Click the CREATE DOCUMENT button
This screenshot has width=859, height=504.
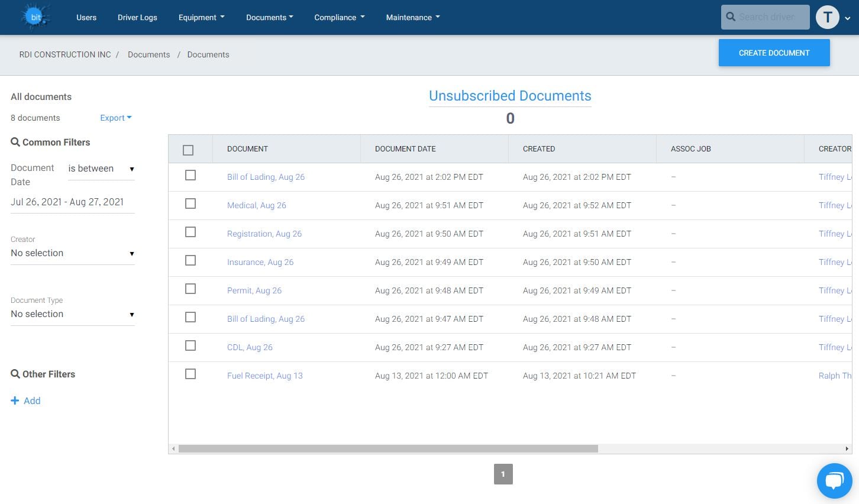pyautogui.click(x=774, y=53)
